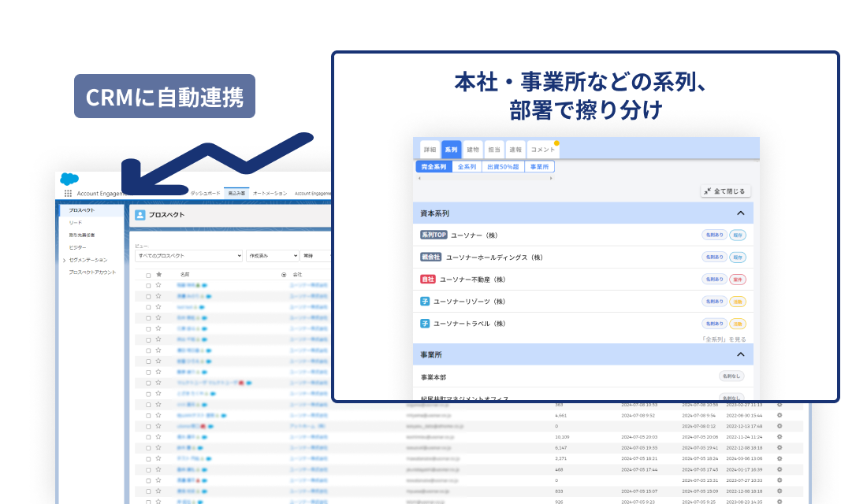This screenshot has height=504, width=867.
Task: Open gear menu for row scoring 468
Action: coord(780,469)
